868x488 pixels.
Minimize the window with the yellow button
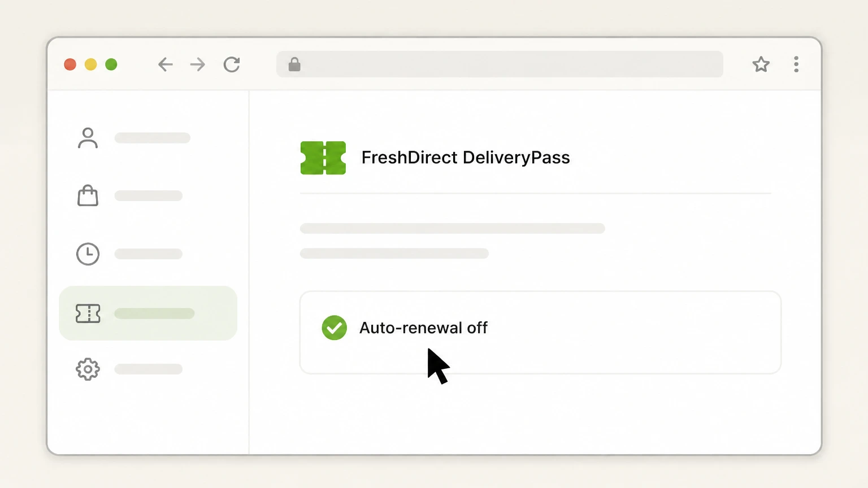click(90, 64)
